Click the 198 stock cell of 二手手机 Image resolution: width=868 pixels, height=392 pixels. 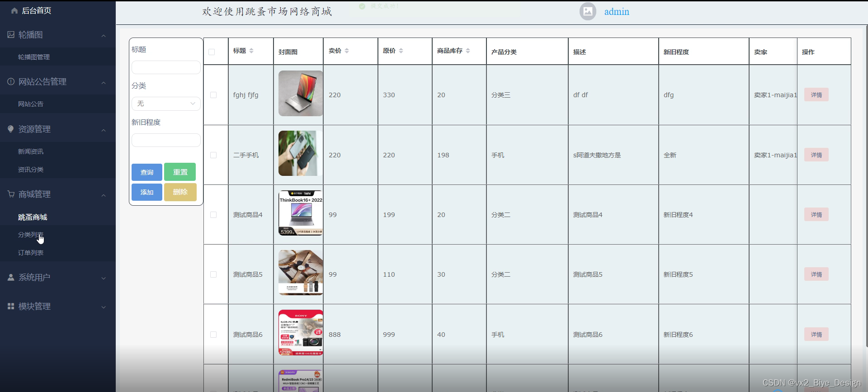(x=443, y=155)
